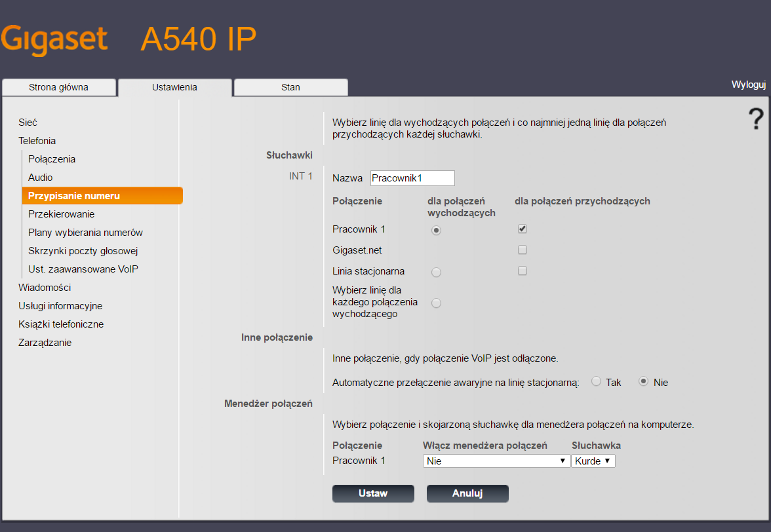This screenshot has height=532, width=771.
Task: Click the Gigaset logo
Action: pos(54,39)
